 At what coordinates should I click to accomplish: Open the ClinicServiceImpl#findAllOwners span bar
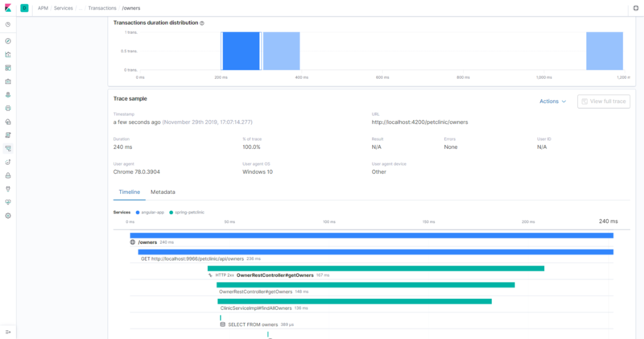354,301
